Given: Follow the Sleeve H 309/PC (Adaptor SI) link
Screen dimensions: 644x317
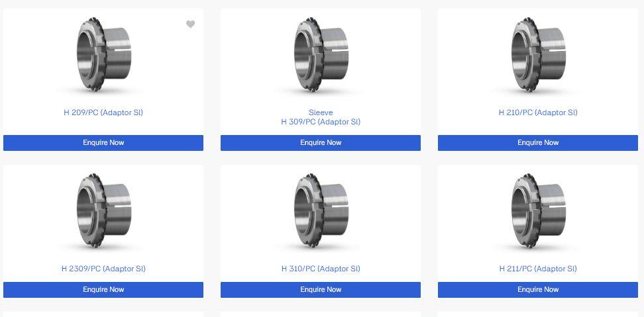Looking at the screenshot, I should tap(321, 117).
